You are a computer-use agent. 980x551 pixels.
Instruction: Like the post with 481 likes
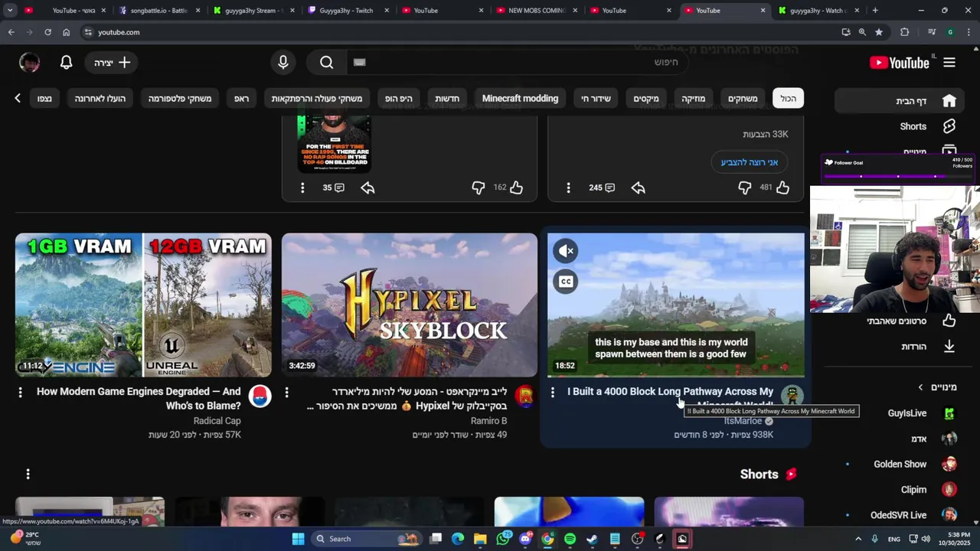coord(782,187)
